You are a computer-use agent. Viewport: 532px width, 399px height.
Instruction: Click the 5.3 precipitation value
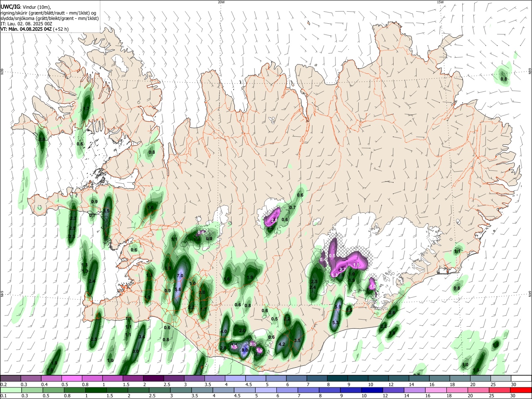[336, 323]
